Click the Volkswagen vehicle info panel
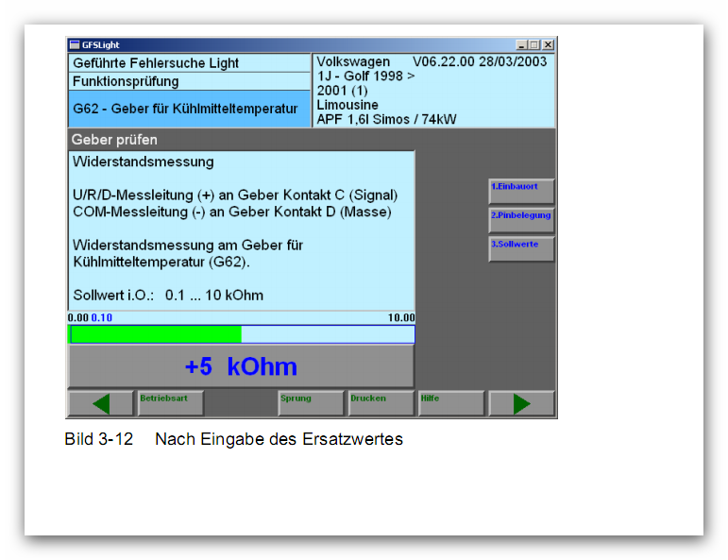Image resolution: width=728 pixels, height=560 pixels. [433, 91]
